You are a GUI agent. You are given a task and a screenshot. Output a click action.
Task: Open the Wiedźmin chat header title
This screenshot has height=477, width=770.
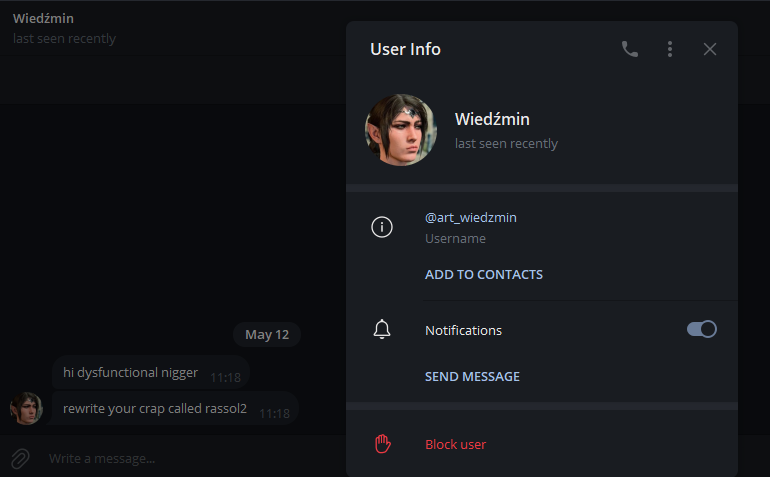43,19
